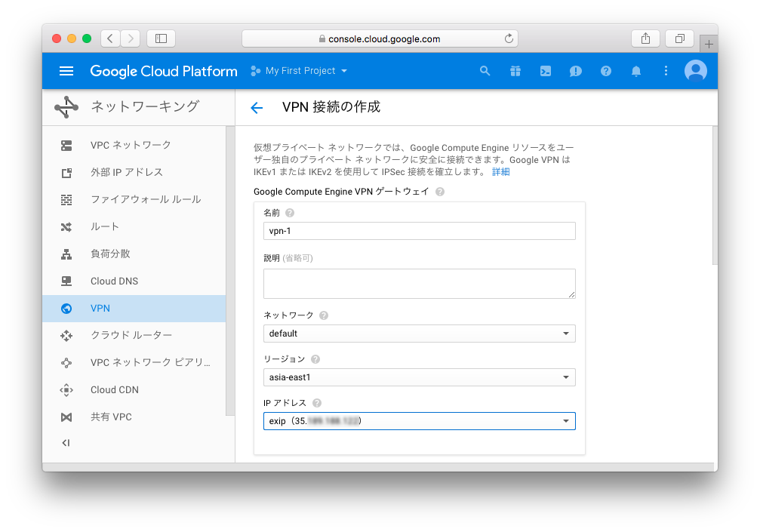
Task: Click the gift free trial icon
Action: point(515,71)
